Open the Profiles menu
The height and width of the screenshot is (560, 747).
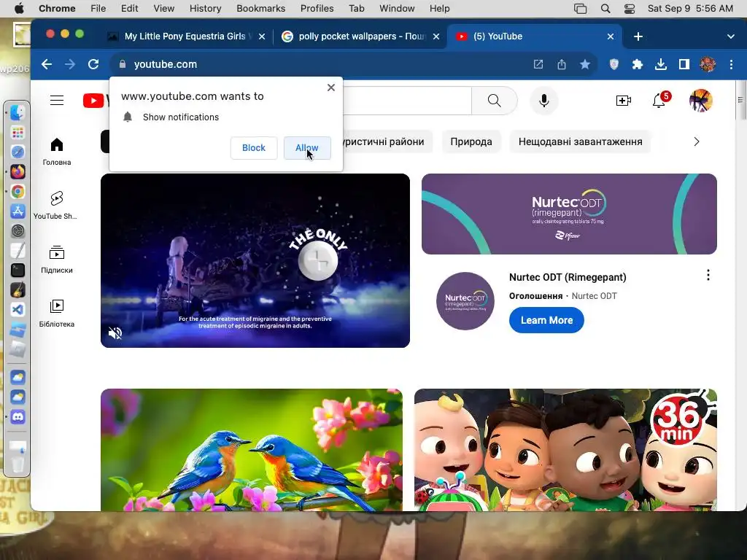point(317,9)
